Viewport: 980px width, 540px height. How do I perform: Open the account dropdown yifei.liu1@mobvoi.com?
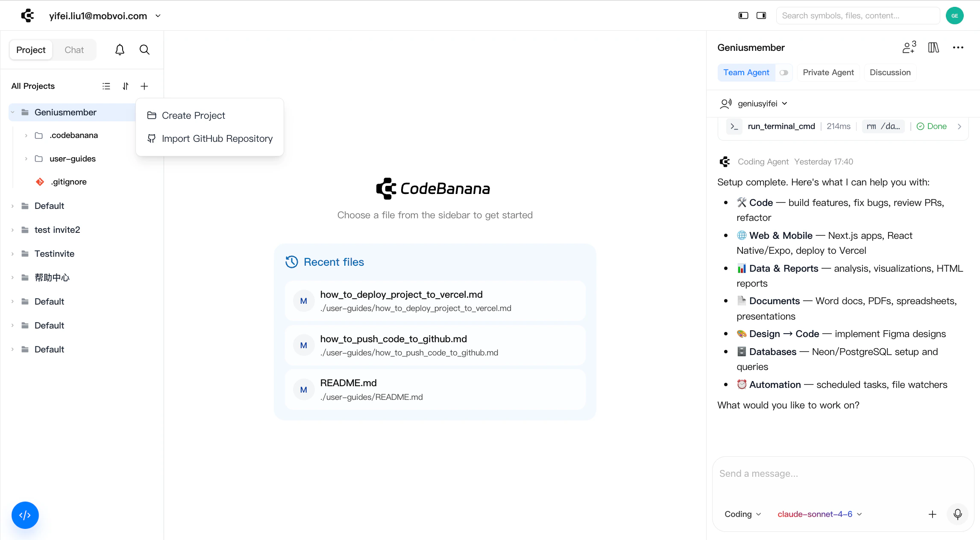tap(105, 16)
